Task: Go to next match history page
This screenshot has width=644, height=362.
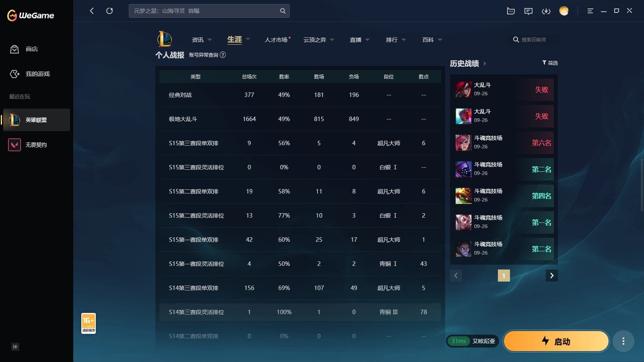Action: (x=552, y=276)
